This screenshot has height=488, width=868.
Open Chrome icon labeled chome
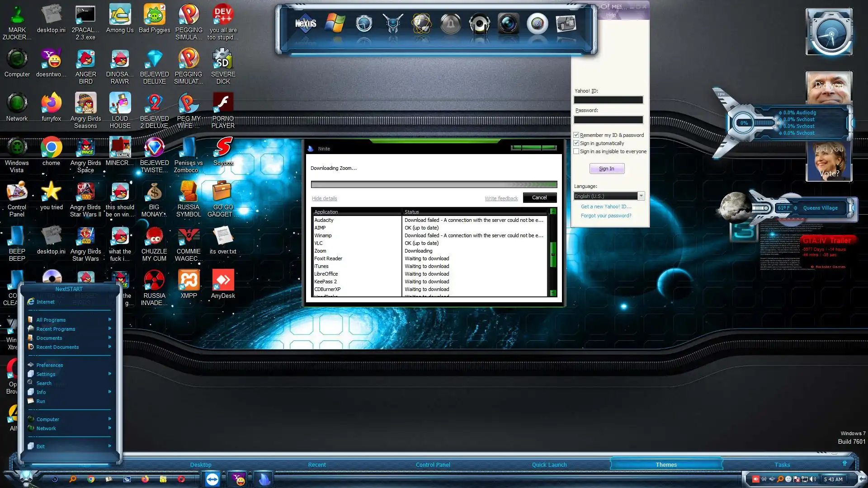click(51, 148)
